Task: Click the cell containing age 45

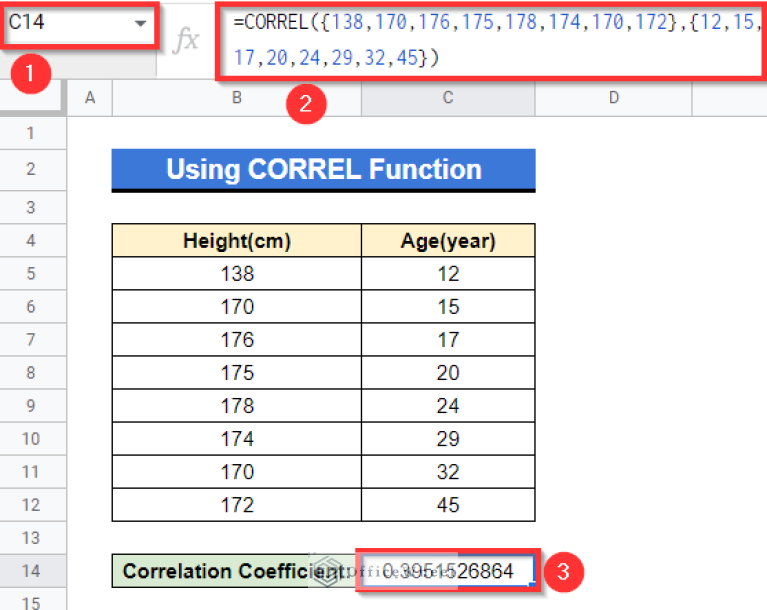Action: click(x=448, y=505)
